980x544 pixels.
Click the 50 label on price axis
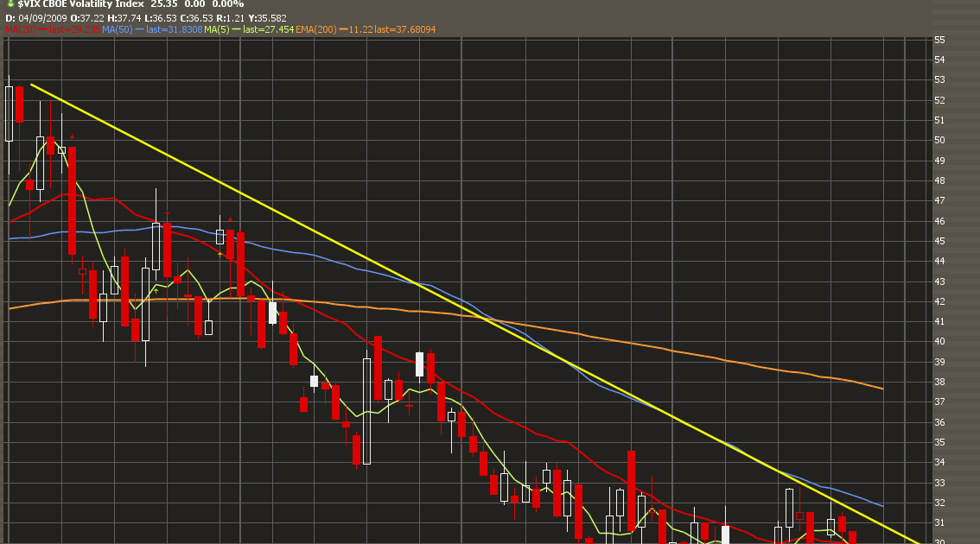(939, 141)
